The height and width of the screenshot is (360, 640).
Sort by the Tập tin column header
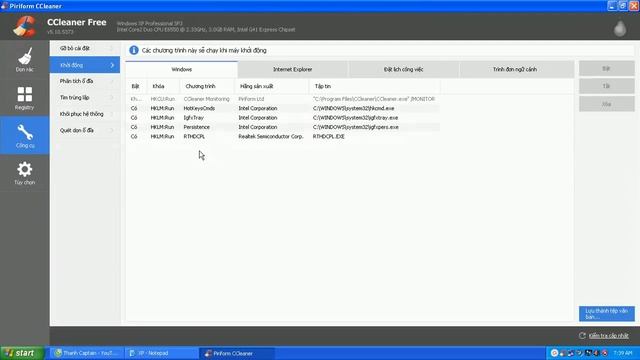pyautogui.click(x=375, y=86)
